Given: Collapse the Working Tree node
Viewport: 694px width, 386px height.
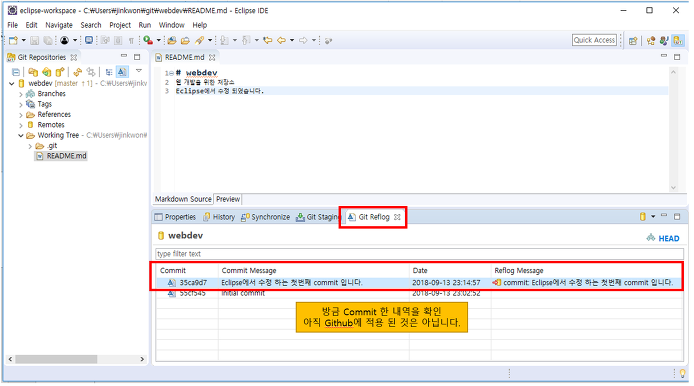Looking at the screenshot, I should (x=21, y=135).
